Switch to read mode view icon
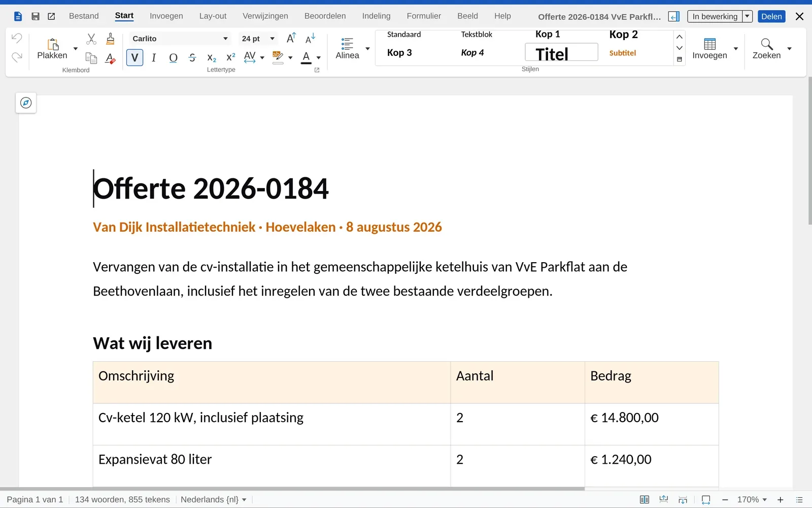 point(645,500)
